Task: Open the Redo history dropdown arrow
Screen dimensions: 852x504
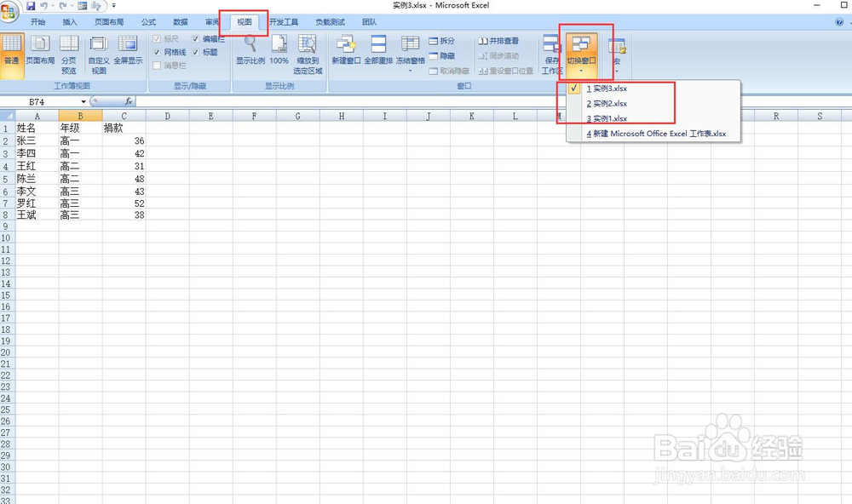Action: coord(72,6)
